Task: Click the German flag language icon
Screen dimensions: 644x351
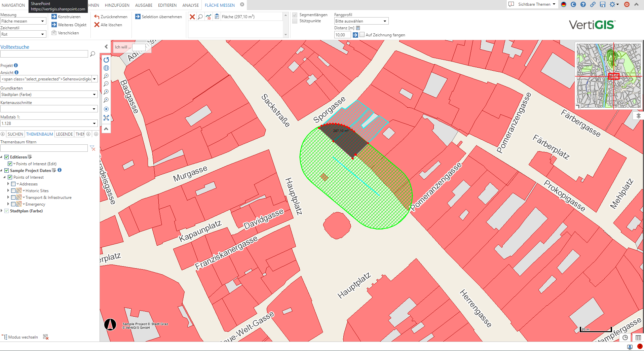Action: point(564,4)
